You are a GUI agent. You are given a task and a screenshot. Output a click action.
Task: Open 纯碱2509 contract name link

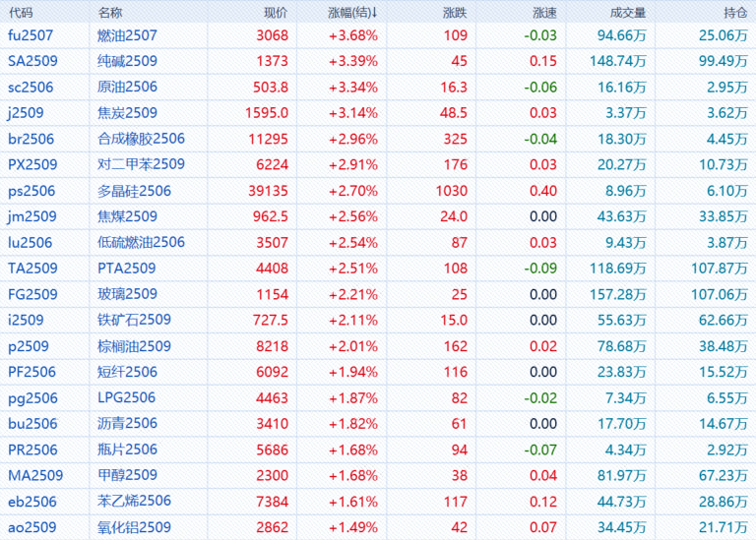pos(127,61)
